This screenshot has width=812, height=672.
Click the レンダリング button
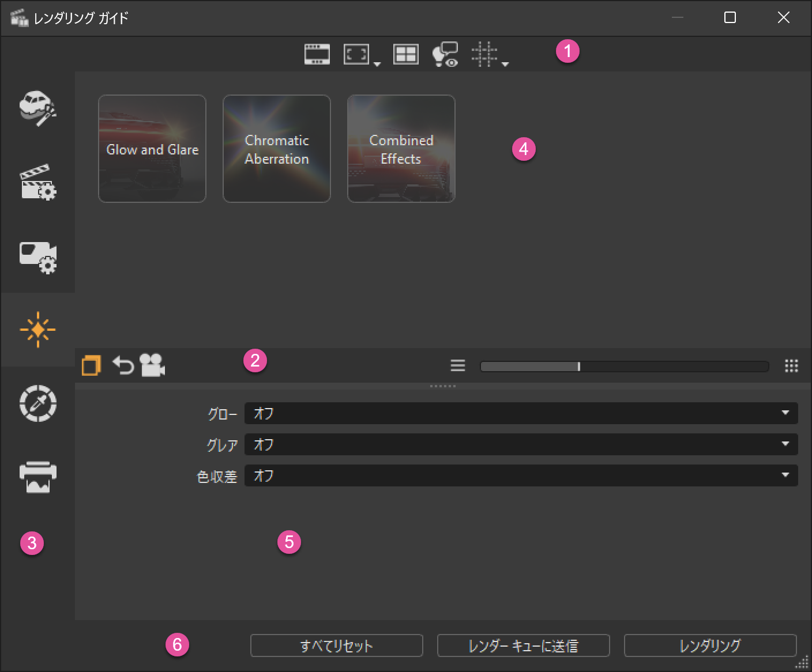point(710,645)
